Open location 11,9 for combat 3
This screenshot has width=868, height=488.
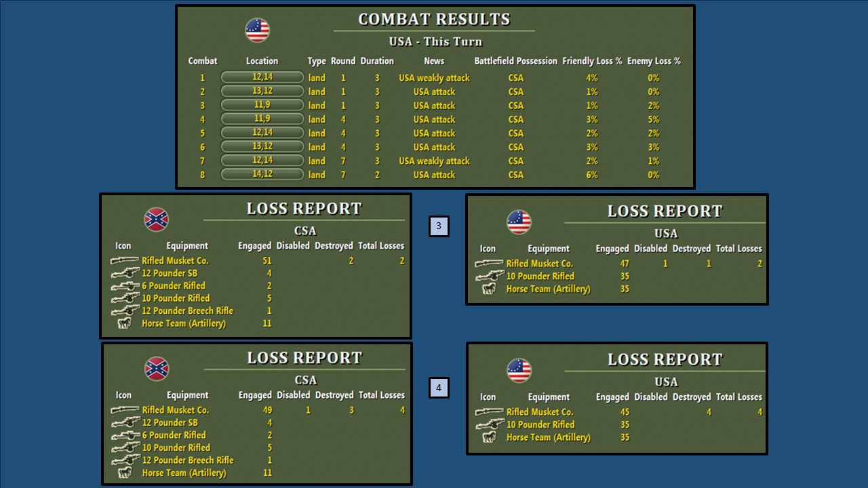(x=262, y=105)
